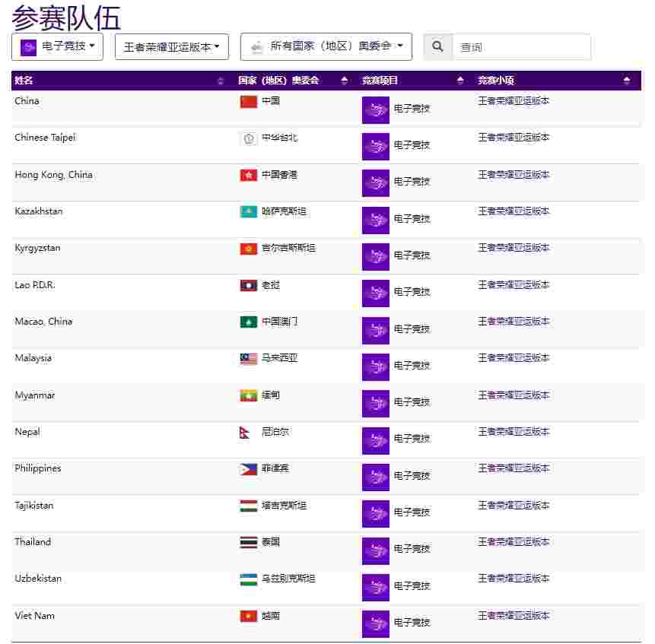Click the Uzbekistan flag icon
The image size is (655, 644).
(x=249, y=579)
